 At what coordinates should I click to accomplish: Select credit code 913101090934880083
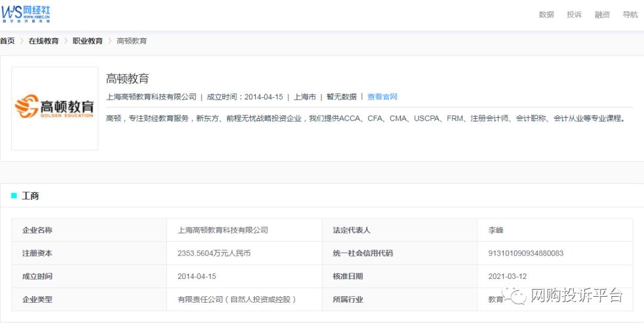click(x=526, y=254)
